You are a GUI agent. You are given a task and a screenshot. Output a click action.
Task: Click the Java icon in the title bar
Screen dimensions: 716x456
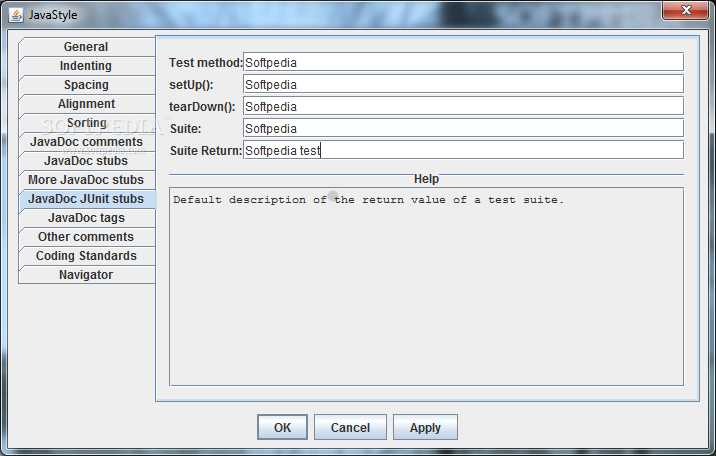click(x=16, y=15)
